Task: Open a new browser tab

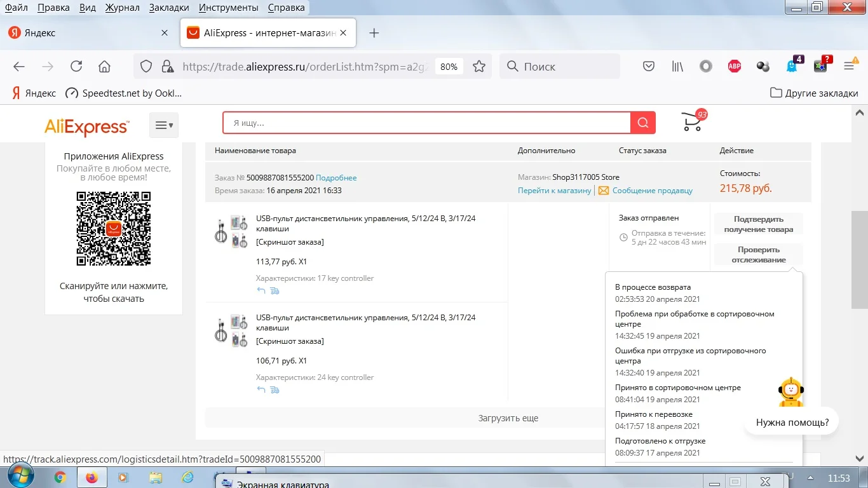Action: point(374,33)
